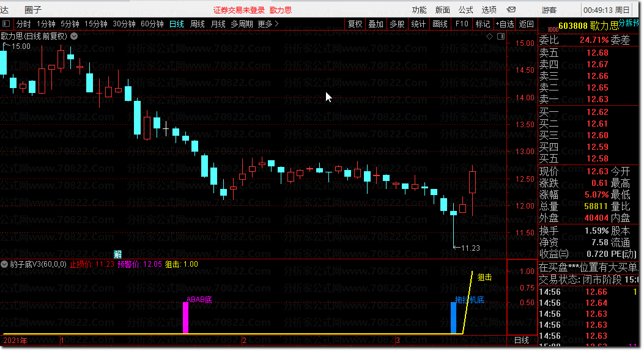Click the 换手 value 1.59%
Viewport: 644px width, 351px height.
[x=596, y=231]
